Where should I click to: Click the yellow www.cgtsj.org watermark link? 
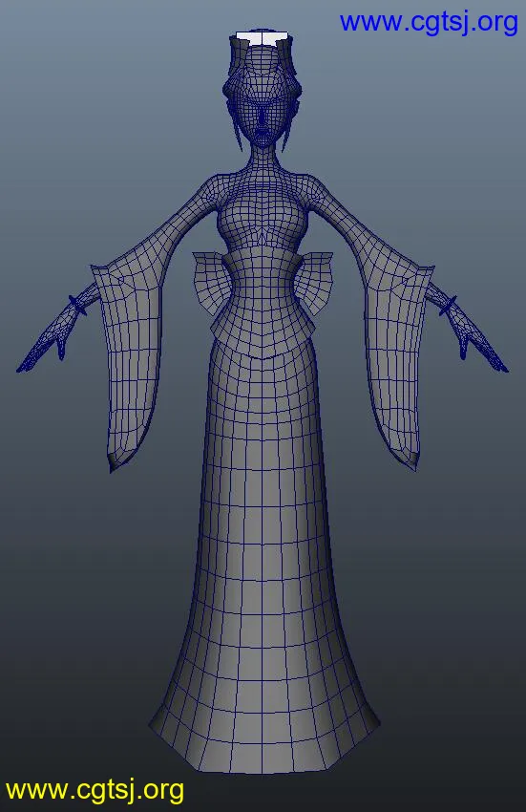pos(95,791)
